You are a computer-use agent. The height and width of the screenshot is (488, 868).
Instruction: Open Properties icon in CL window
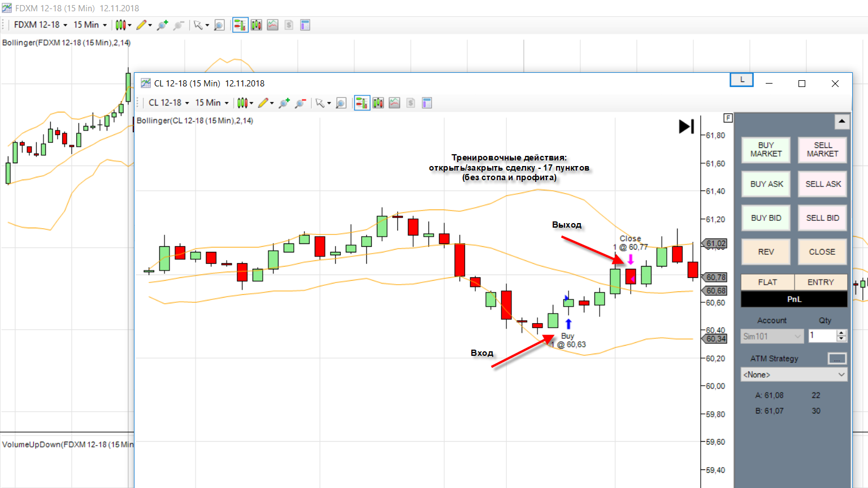tap(427, 103)
